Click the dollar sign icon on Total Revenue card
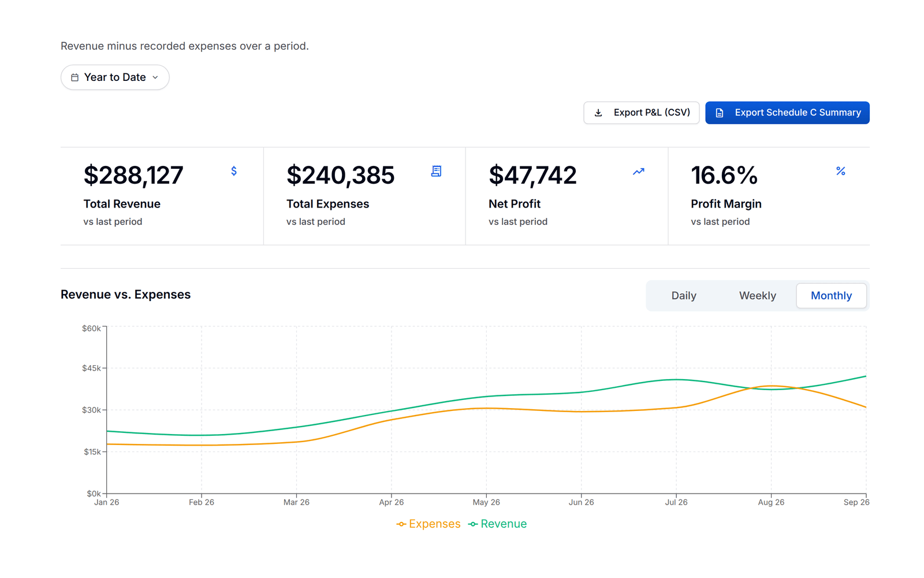 234,171
